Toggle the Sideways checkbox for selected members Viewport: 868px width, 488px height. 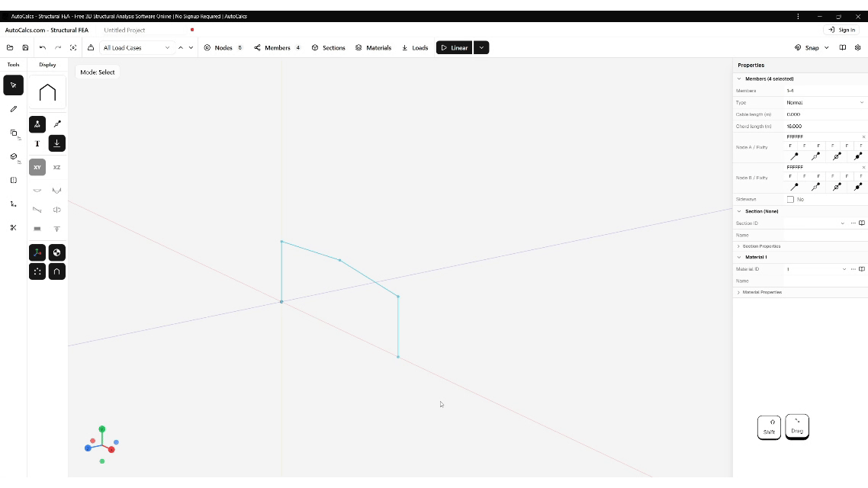click(x=791, y=199)
